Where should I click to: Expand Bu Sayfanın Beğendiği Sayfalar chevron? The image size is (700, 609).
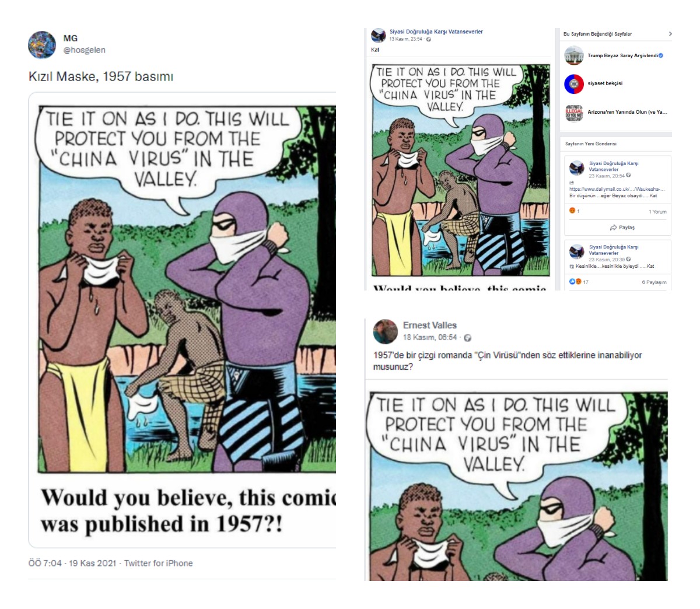coord(670,34)
